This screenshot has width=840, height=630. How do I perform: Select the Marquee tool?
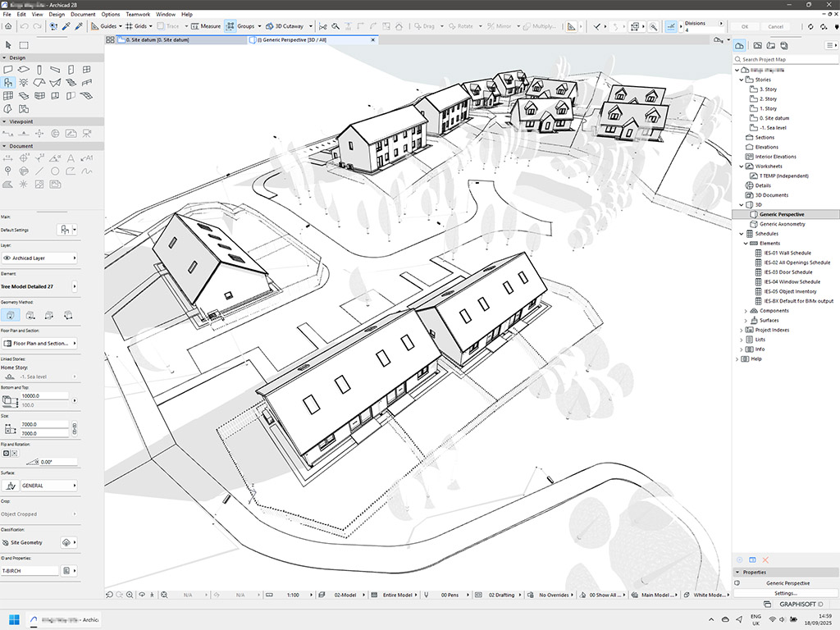pos(24,45)
